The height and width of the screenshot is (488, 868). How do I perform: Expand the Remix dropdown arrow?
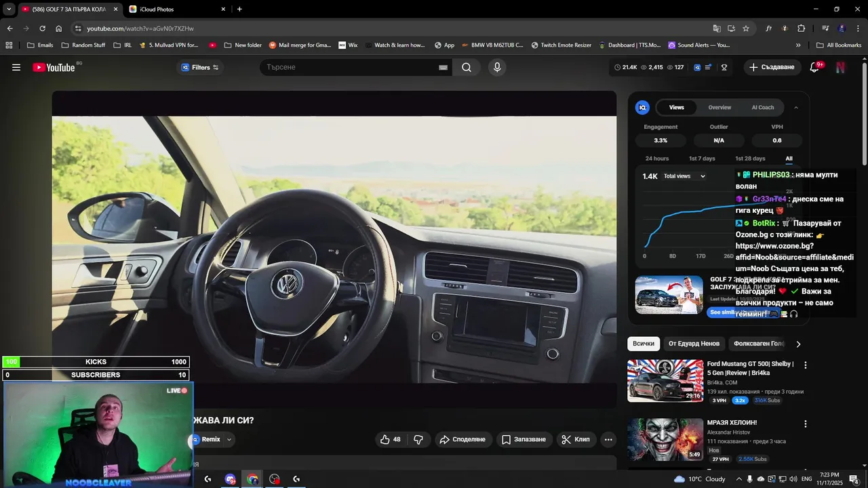tap(229, 439)
